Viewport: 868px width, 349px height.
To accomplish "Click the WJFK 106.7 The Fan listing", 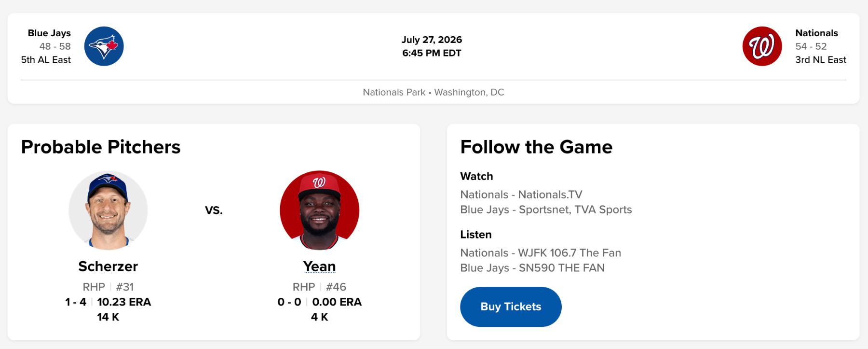I will pos(541,253).
